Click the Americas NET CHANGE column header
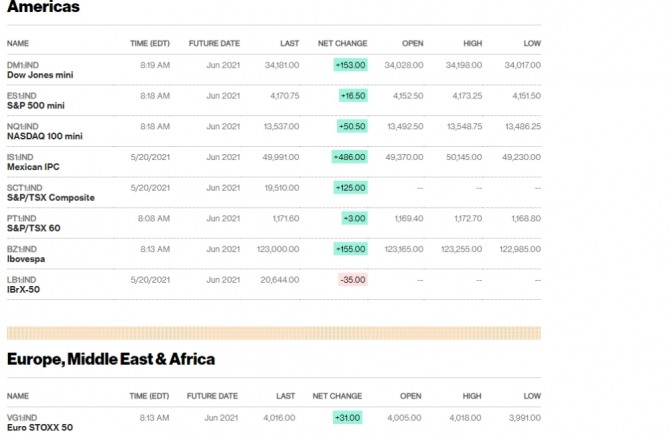Viewport: 670px width, 436px height. (342, 44)
